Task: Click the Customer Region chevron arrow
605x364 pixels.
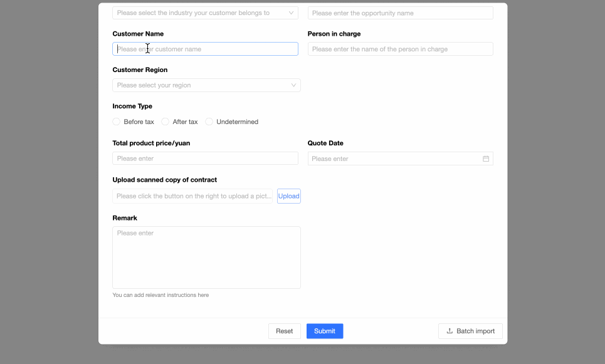Action: point(293,85)
